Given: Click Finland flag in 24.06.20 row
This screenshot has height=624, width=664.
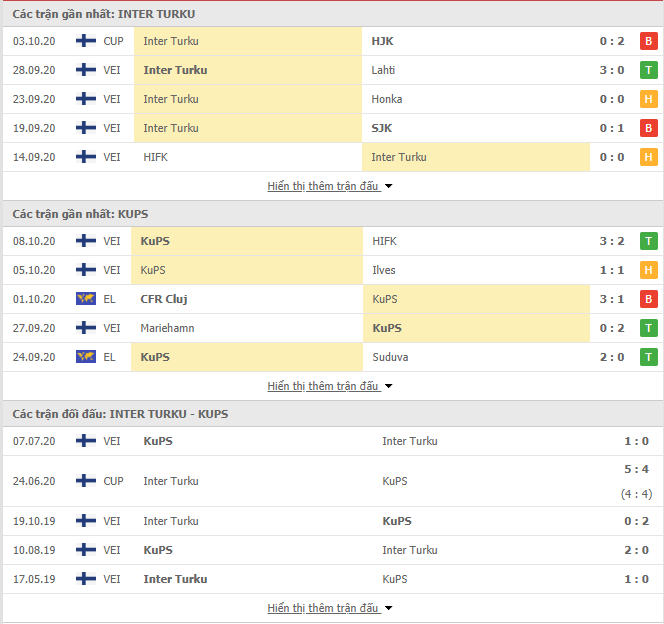Looking at the screenshot, I should coord(86,481).
